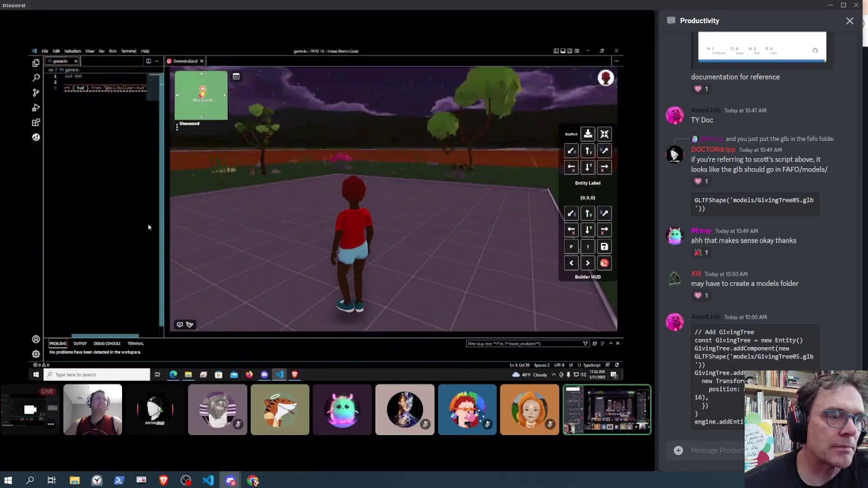The width and height of the screenshot is (868, 488).
Task: Click upper X-right arrow in Builder HUD
Action: (x=604, y=167)
